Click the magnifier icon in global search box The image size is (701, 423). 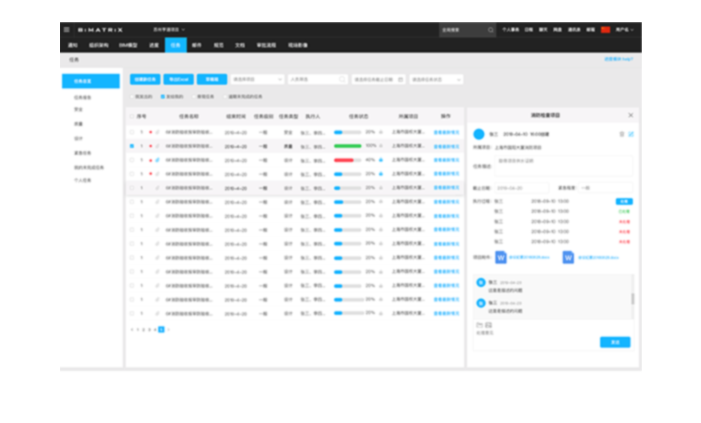(x=490, y=30)
